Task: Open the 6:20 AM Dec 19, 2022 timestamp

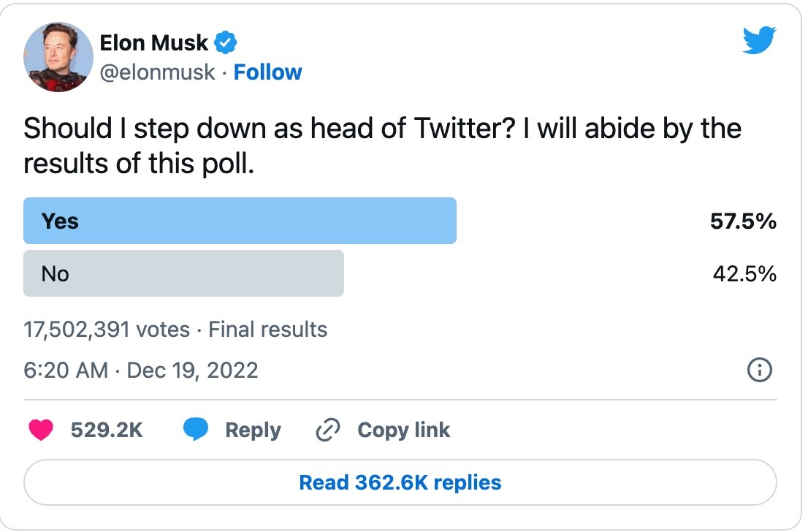Action: [x=141, y=370]
